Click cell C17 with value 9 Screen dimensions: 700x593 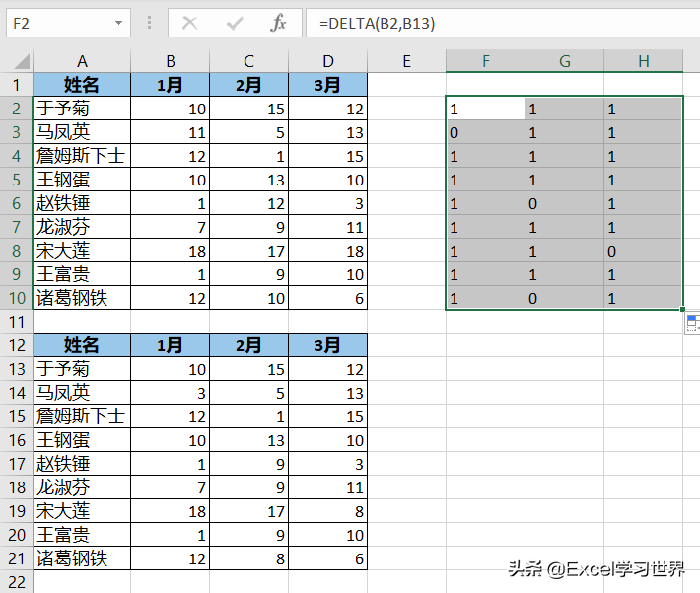[248, 464]
